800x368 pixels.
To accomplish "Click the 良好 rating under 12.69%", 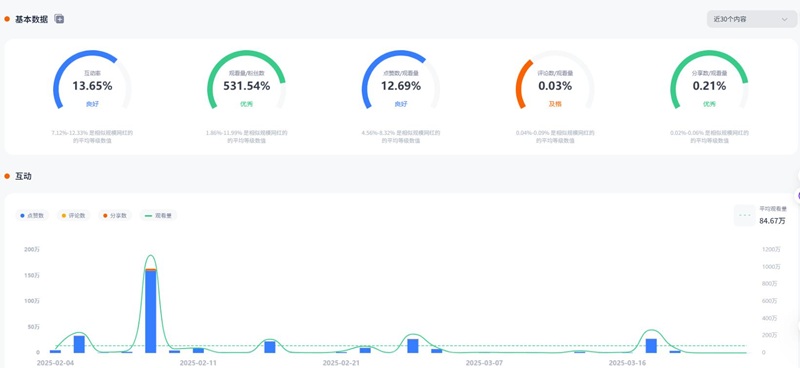I will click(x=401, y=104).
